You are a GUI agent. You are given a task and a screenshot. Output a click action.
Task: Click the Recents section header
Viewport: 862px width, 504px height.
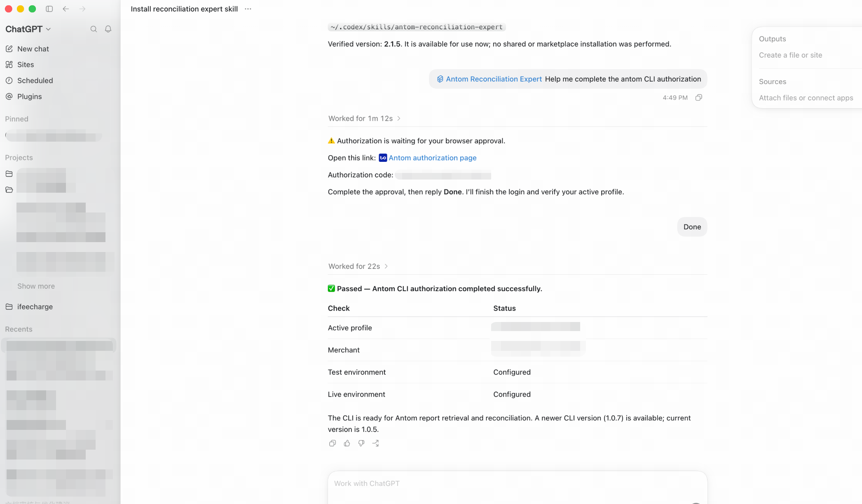pyautogui.click(x=19, y=329)
